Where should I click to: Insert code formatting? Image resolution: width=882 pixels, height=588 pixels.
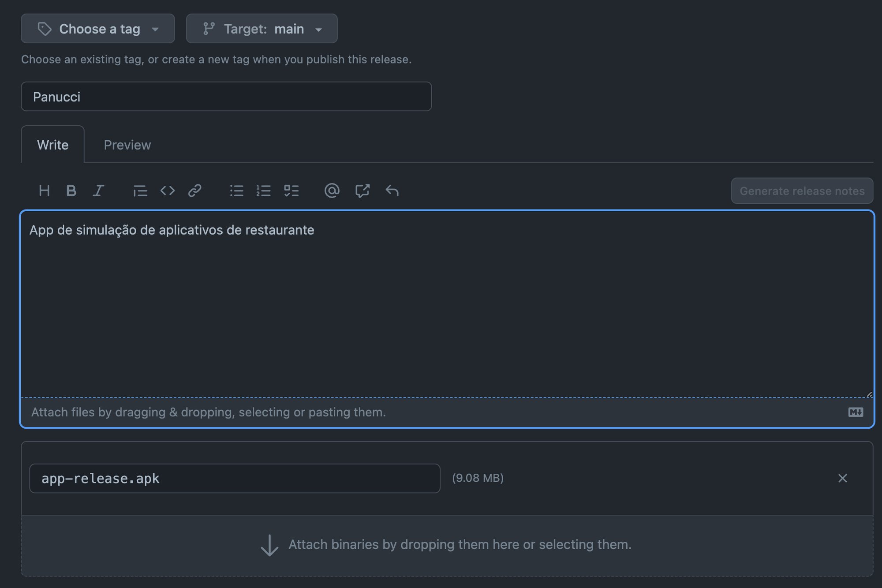[x=168, y=191]
